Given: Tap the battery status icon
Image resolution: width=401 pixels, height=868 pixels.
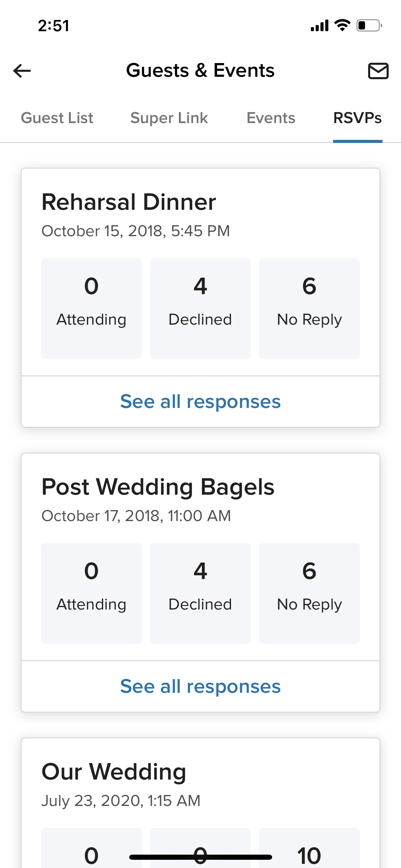Looking at the screenshot, I should (x=369, y=26).
